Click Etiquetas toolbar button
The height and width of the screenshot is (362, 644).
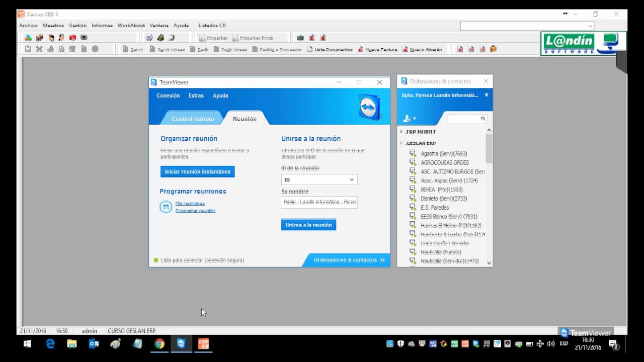click(x=213, y=38)
